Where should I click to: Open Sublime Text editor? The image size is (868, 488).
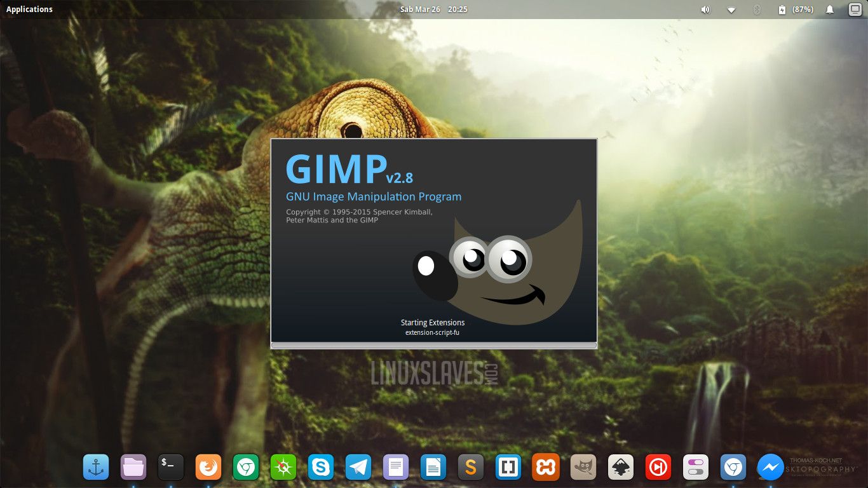pyautogui.click(x=470, y=467)
